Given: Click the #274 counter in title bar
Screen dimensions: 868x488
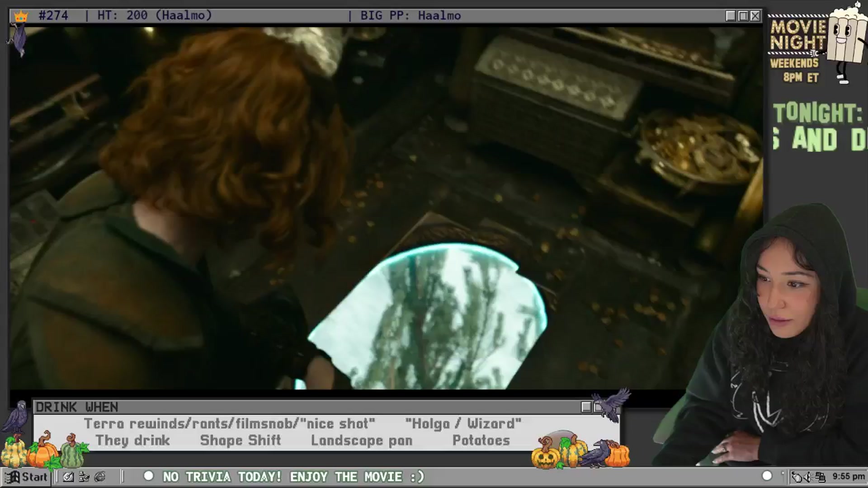Looking at the screenshot, I should pyautogui.click(x=53, y=15).
